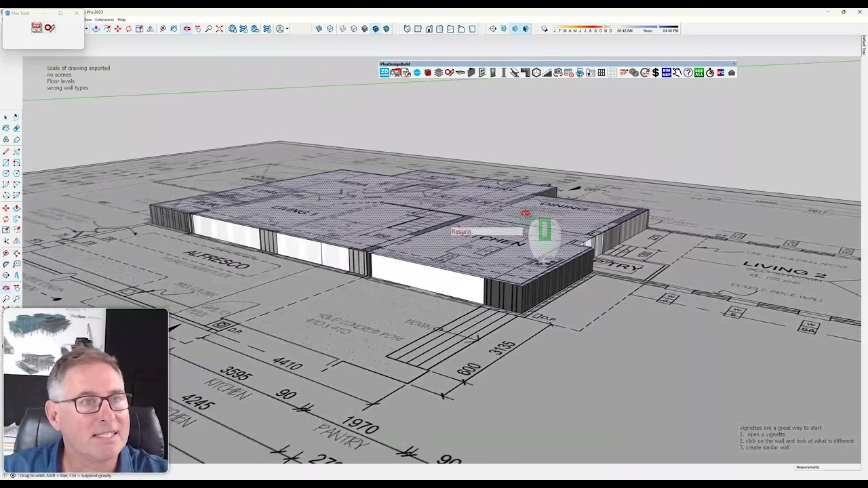Select the Rotate tool in left toolbar
Image resolution: width=868 pixels, height=488 pixels.
(x=5, y=218)
